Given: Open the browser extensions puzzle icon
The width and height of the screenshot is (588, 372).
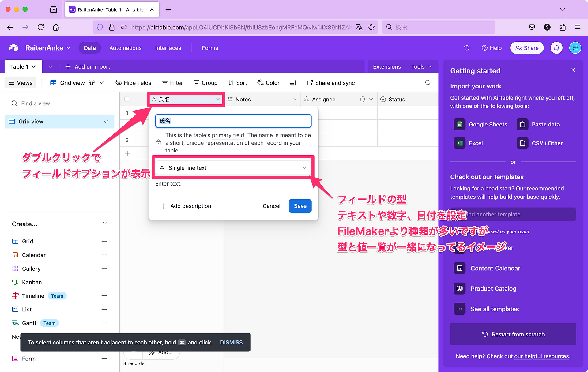Looking at the screenshot, I should click(563, 27).
